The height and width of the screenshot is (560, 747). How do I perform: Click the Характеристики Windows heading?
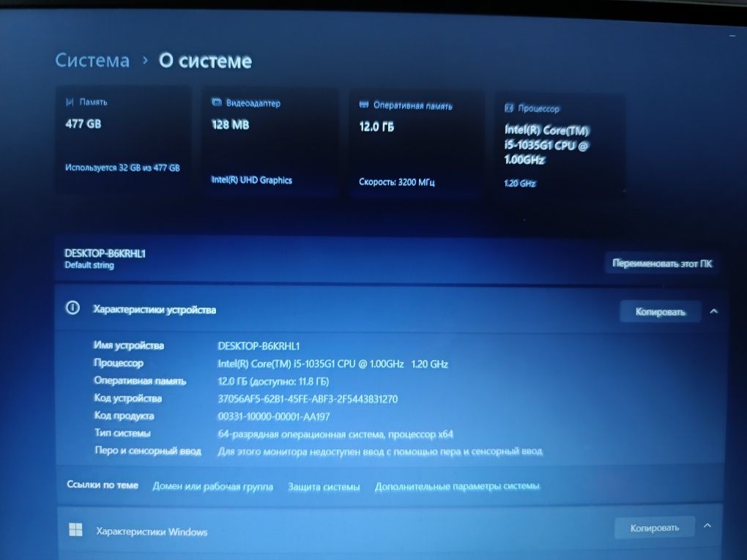point(152,532)
